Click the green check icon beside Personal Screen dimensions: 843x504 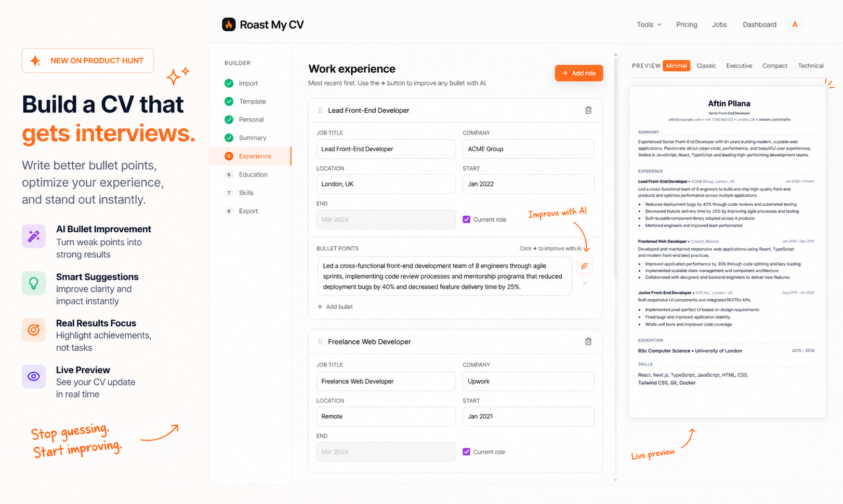click(229, 120)
